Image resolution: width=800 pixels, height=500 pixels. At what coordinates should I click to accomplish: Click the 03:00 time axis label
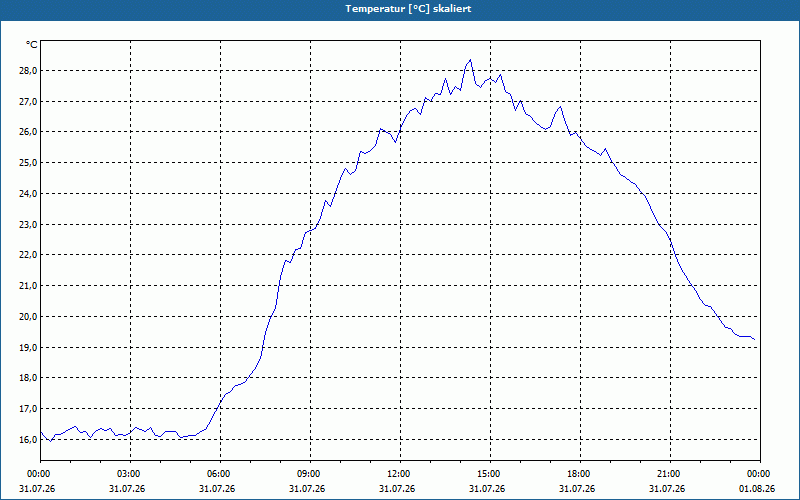click(x=131, y=474)
